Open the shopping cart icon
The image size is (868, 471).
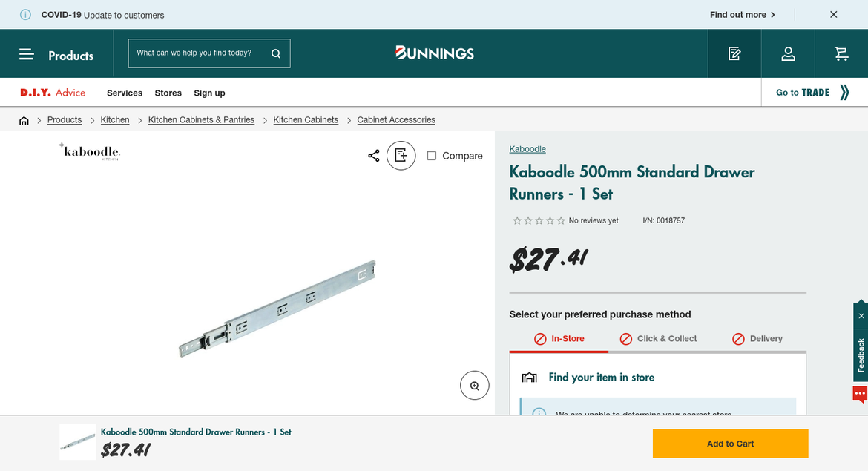click(841, 53)
